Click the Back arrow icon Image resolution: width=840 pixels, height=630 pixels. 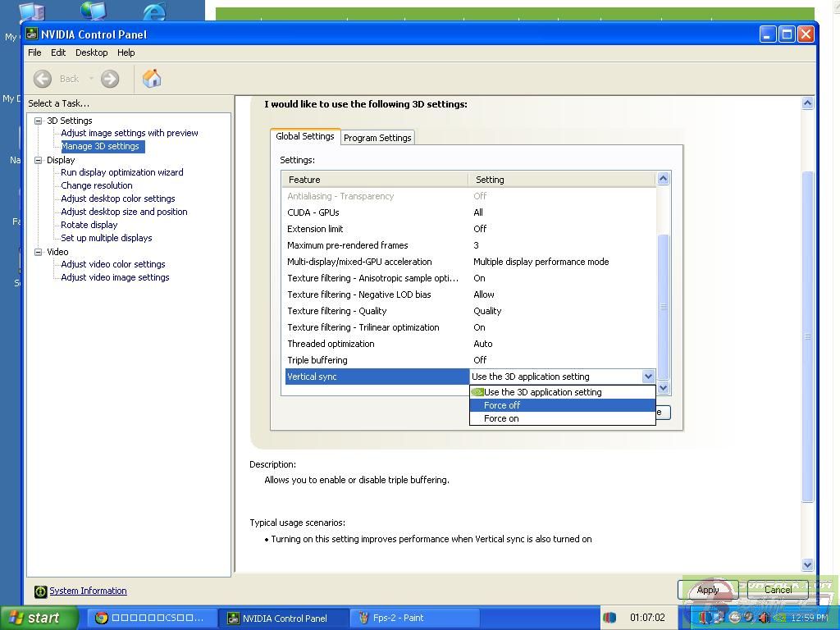click(x=43, y=79)
